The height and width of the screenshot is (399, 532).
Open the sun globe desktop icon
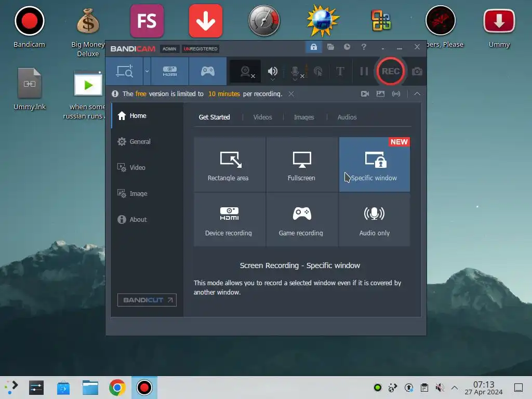323,21
